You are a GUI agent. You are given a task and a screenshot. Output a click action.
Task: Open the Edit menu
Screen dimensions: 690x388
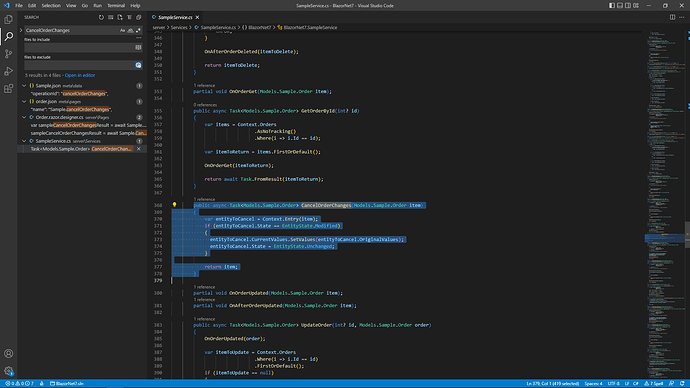point(32,6)
